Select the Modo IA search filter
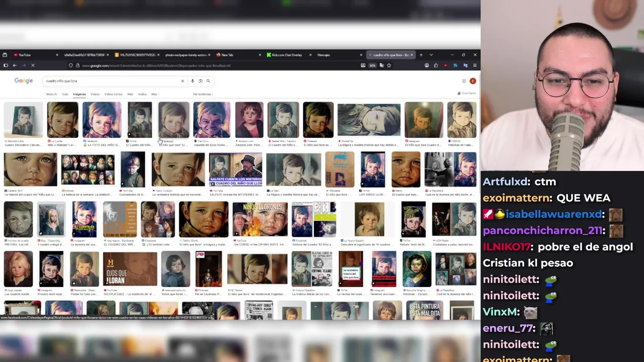Screen dimensions: 644x362 click(x=51, y=94)
